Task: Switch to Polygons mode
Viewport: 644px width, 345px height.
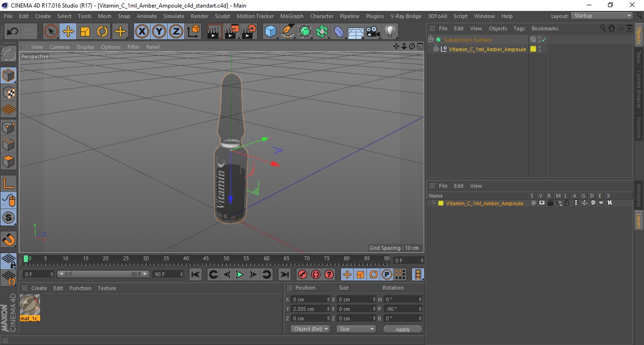Action: (x=9, y=162)
